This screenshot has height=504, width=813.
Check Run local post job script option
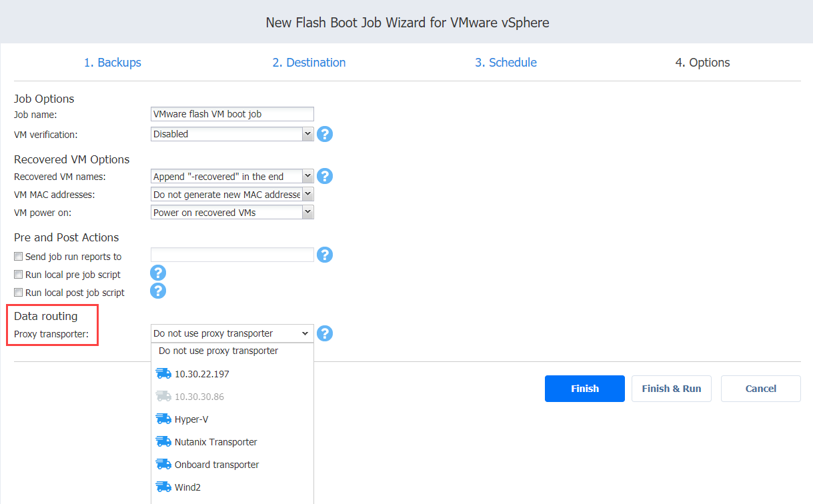coord(19,292)
